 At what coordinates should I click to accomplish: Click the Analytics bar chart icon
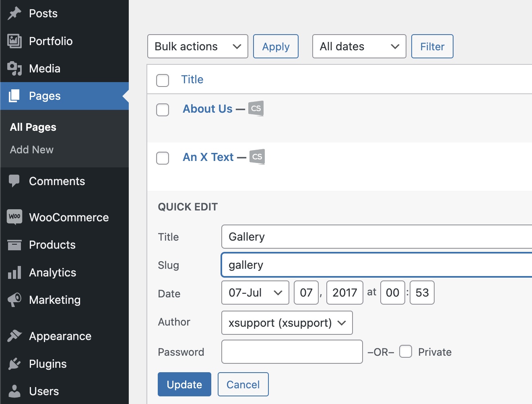(x=14, y=272)
